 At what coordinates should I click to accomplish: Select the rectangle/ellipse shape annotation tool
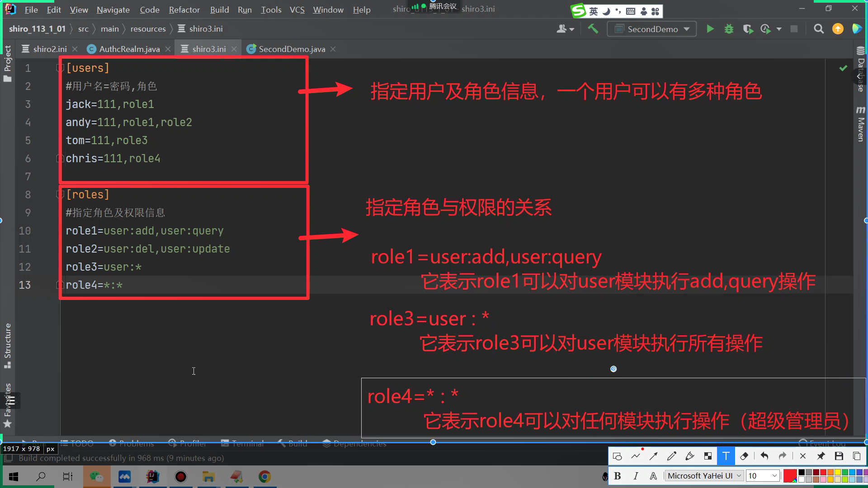617,456
